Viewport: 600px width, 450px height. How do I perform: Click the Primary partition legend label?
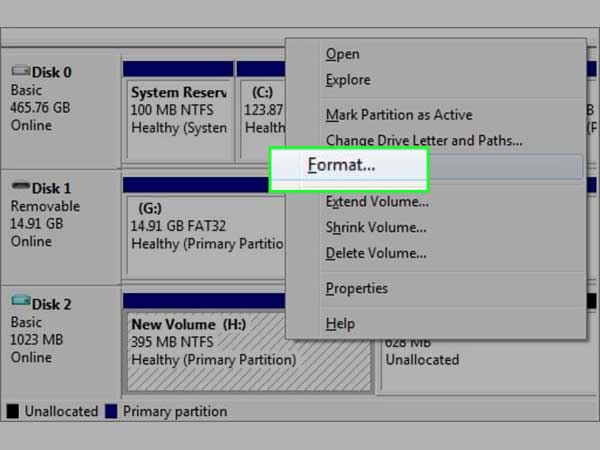tap(175, 412)
